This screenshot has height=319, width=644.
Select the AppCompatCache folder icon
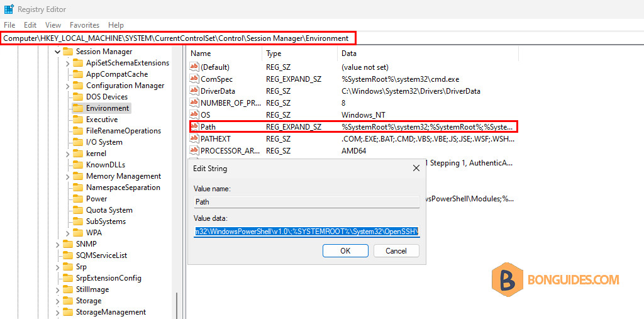[77, 74]
